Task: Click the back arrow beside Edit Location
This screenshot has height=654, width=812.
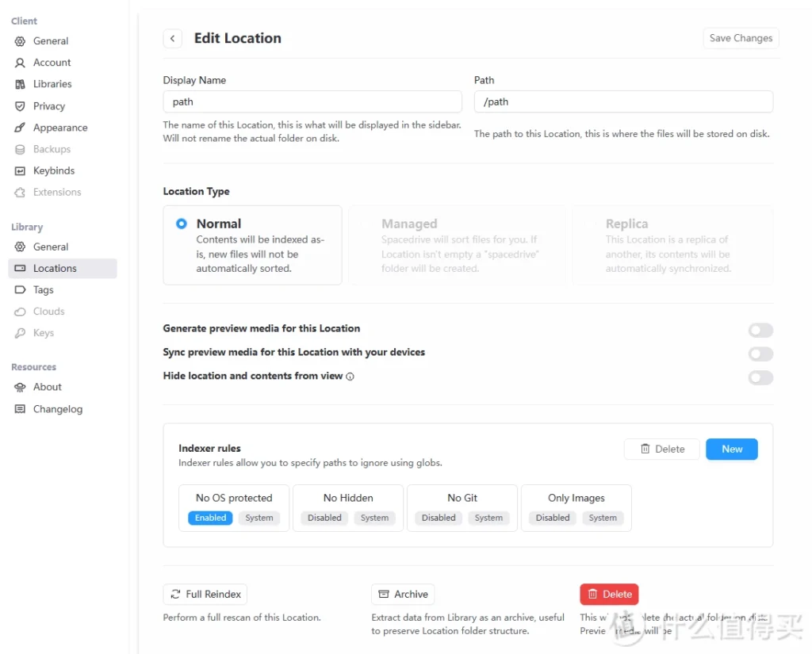Action: point(173,38)
